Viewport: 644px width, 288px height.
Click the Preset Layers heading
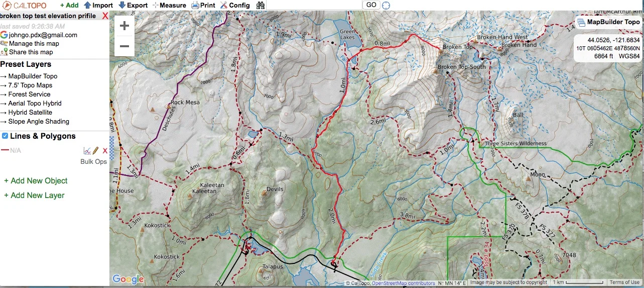click(x=26, y=64)
